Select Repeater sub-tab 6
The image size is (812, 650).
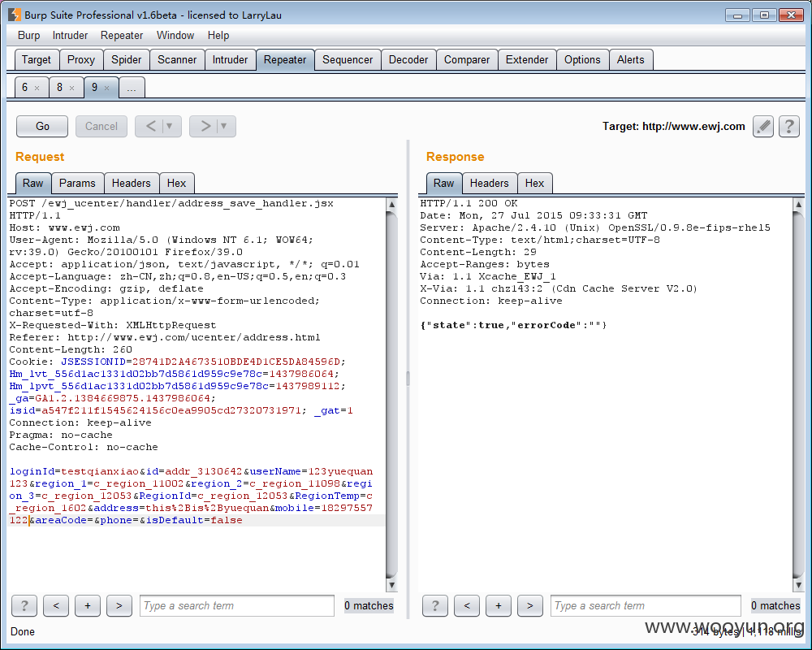[25, 87]
